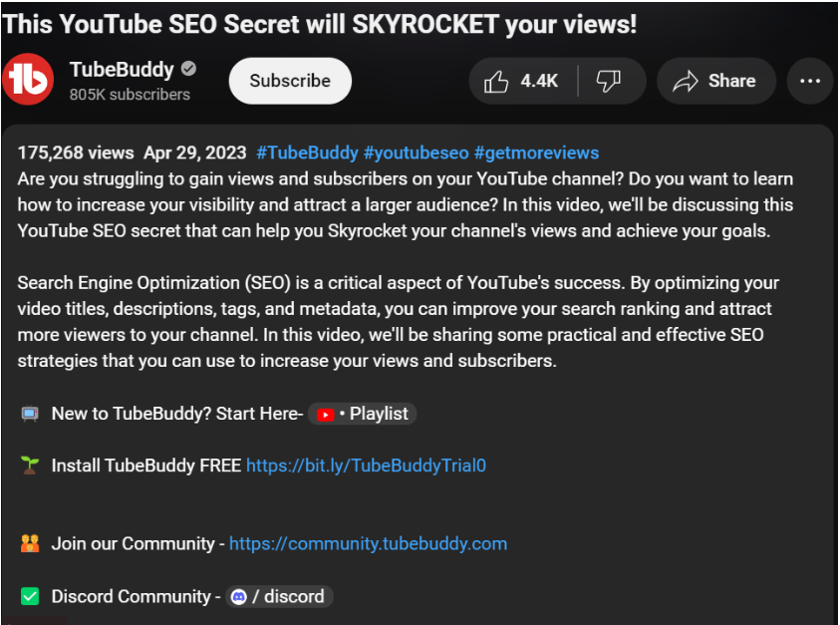Follow the TubeBuddy free trial bit.ly link
Viewport: 840px width, 625px height.
coord(366,465)
